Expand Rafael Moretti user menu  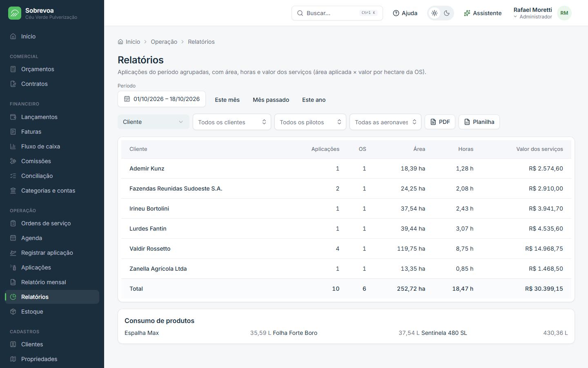542,13
